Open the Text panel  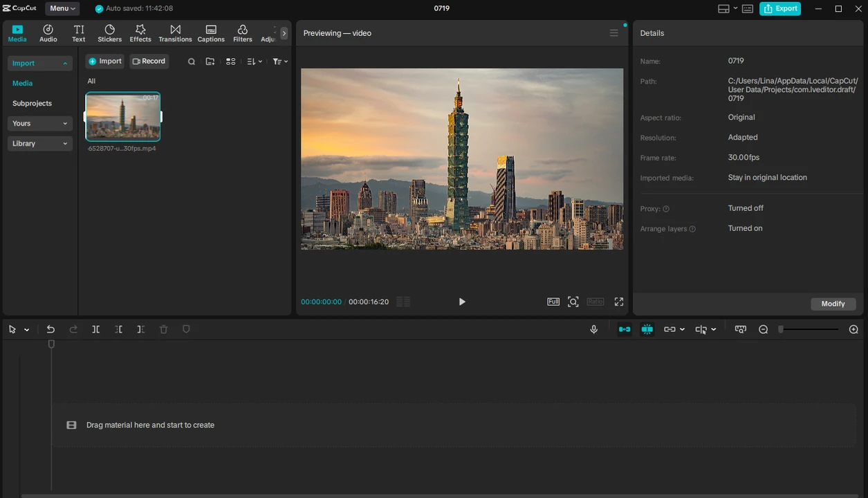click(79, 33)
